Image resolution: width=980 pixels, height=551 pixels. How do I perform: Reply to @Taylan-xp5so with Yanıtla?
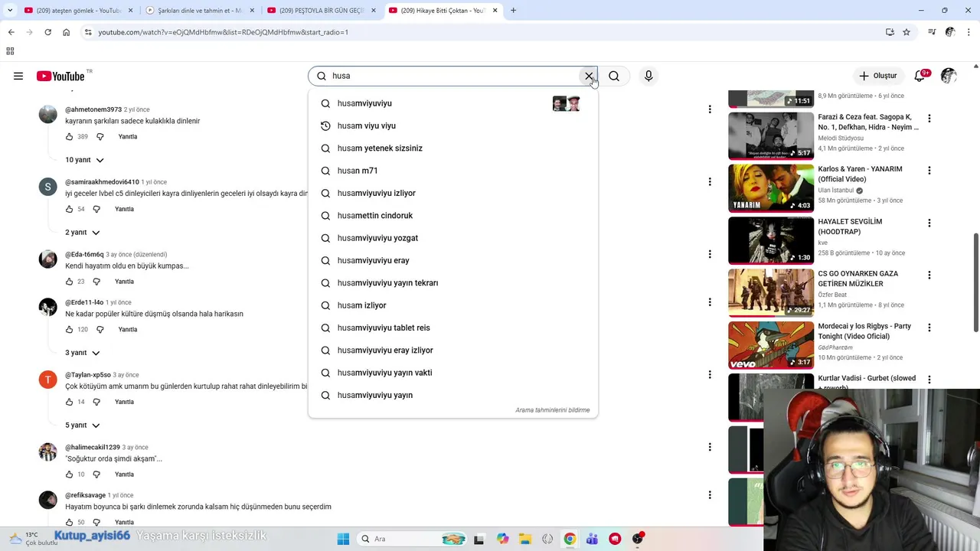(x=124, y=402)
